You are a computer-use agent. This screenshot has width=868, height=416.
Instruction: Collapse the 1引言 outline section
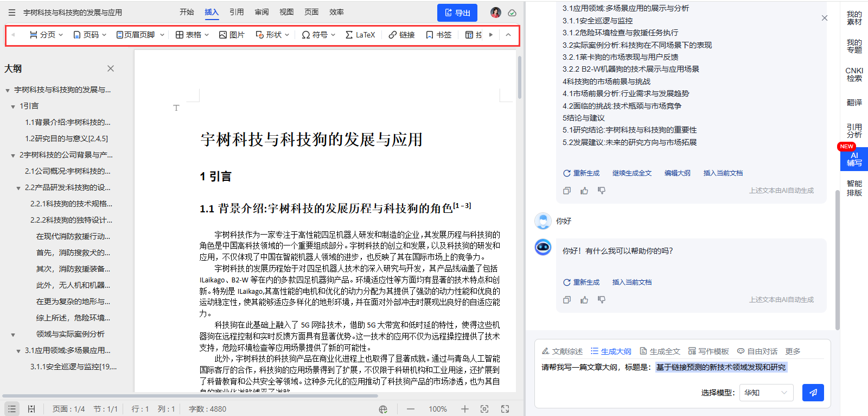coord(13,106)
